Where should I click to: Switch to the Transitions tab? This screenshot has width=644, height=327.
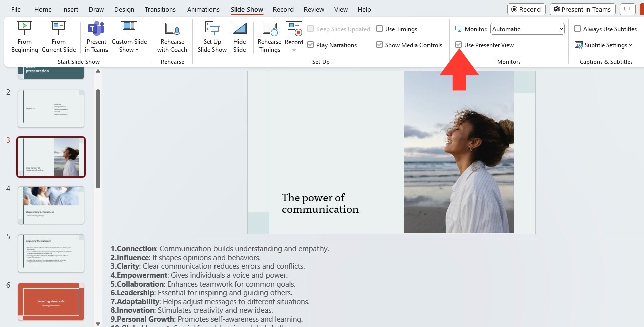pyautogui.click(x=161, y=9)
